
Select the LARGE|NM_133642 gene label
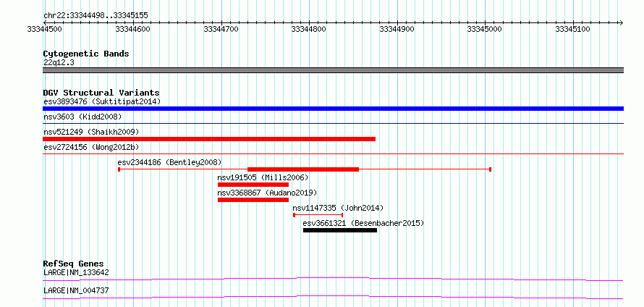pyautogui.click(x=76, y=272)
